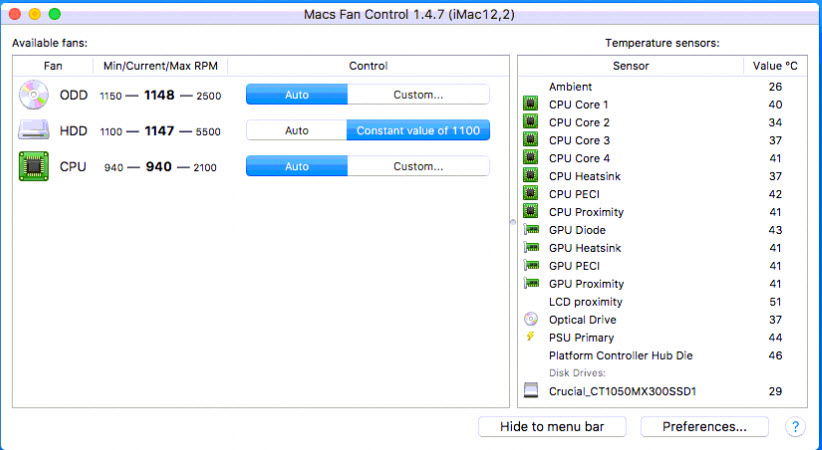Screen dimensions: 822x450
Task: Click the CPU PECI chip icon
Action: coord(531,193)
